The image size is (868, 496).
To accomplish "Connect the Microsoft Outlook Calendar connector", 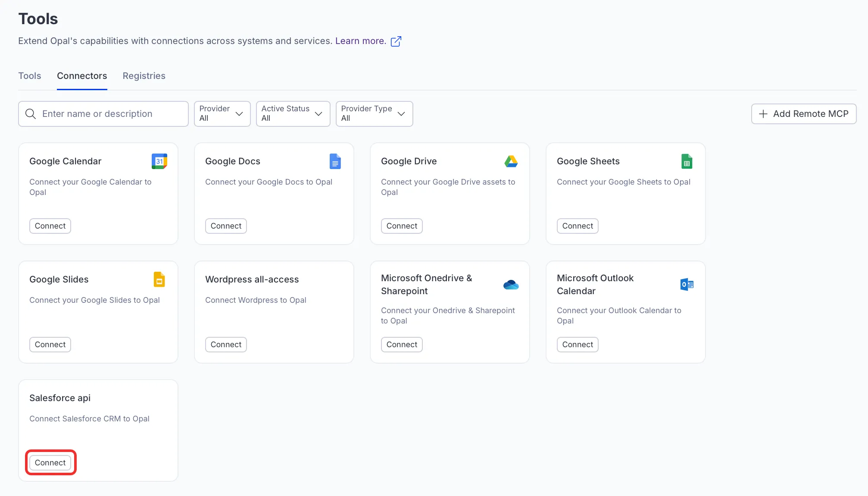I will point(578,345).
